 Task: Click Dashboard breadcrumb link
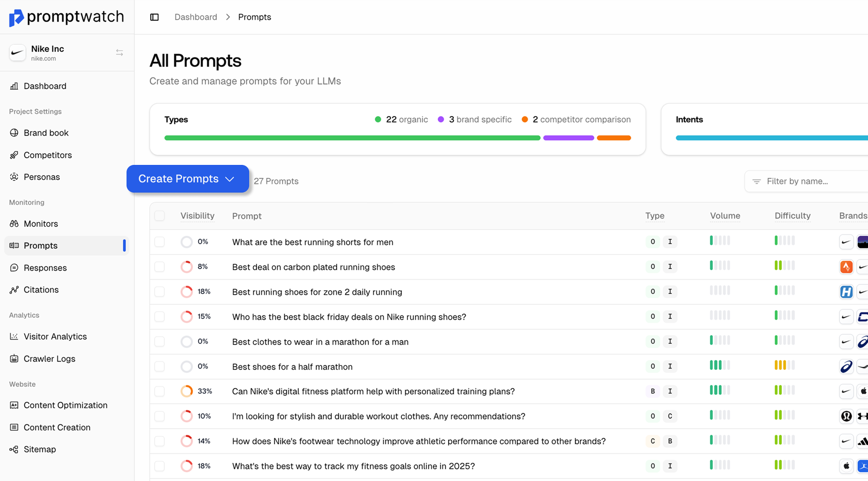(x=196, y=17)
